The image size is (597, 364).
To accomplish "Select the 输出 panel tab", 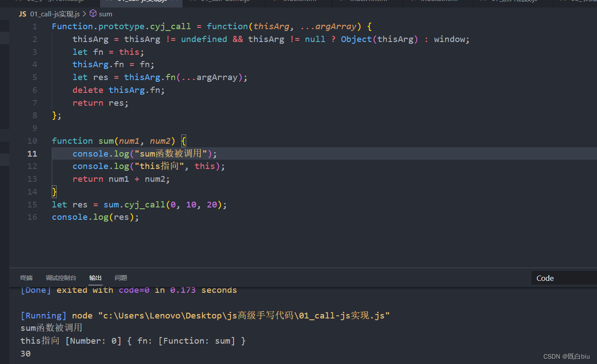I will coord(96,278).
